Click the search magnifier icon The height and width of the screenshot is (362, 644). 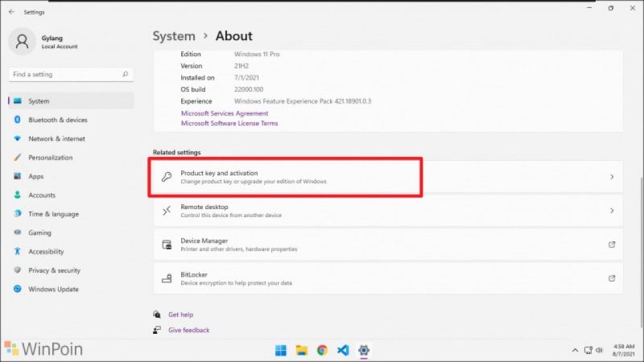pos(126,74)
